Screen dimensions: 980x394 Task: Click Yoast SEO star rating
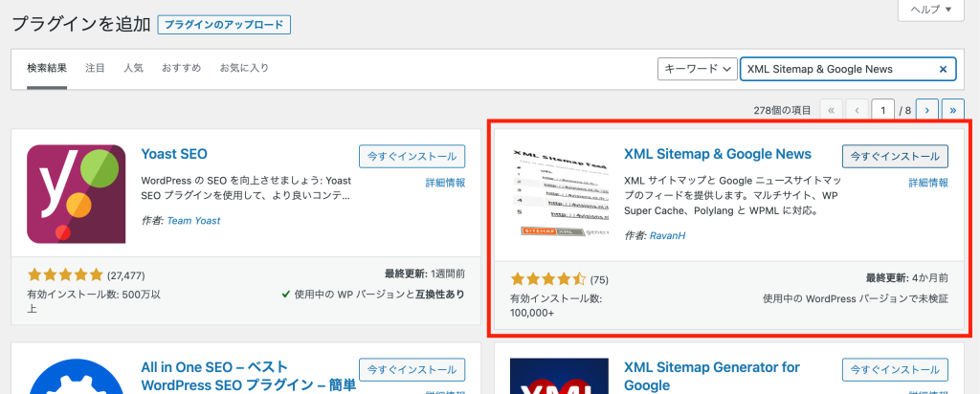click(x=65, y=274)
